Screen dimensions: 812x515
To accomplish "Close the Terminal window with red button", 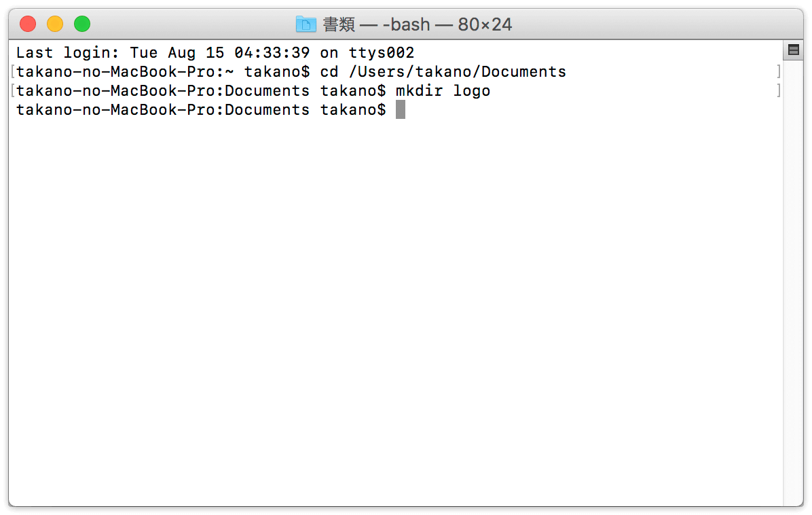I will click(x=28, y=24).
